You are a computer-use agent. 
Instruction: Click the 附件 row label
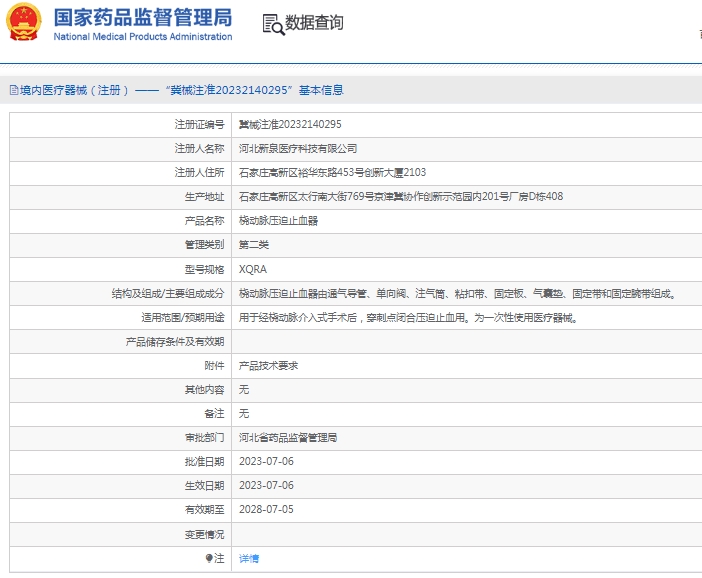[214, 366]
